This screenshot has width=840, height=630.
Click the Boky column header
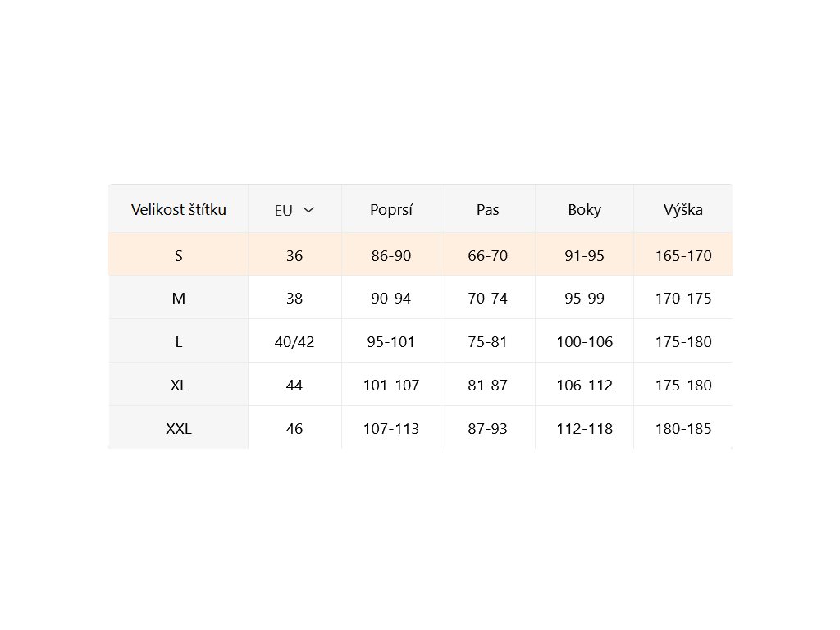584,209
